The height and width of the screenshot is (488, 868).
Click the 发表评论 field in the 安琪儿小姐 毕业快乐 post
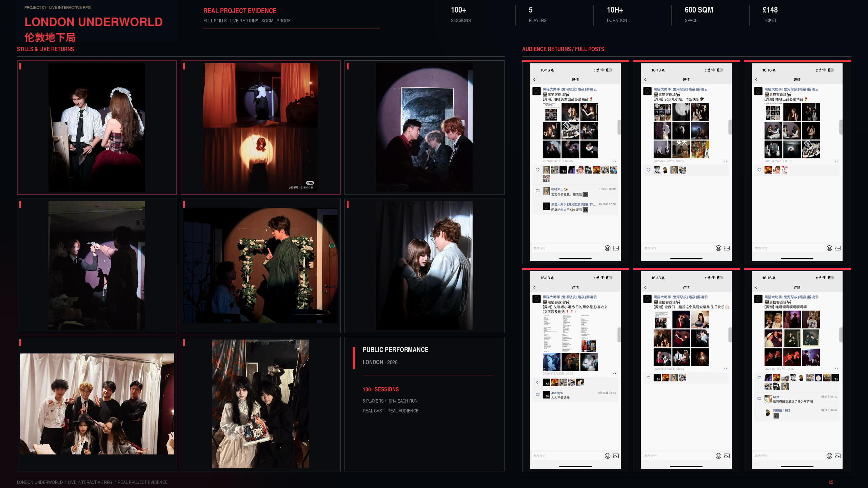pos(678,248)
